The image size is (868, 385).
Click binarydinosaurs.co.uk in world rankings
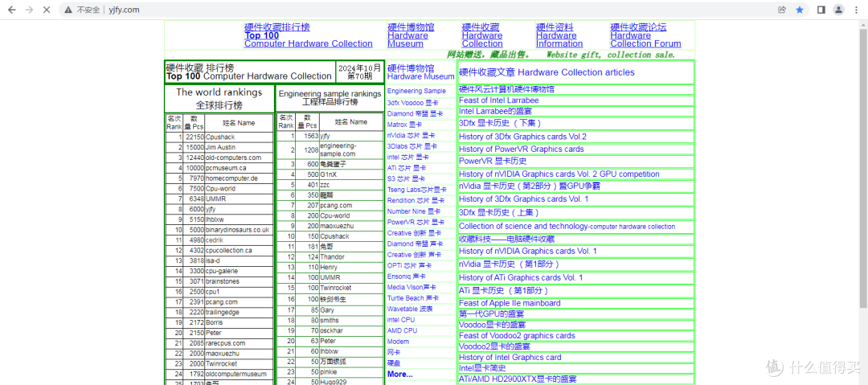237,230
